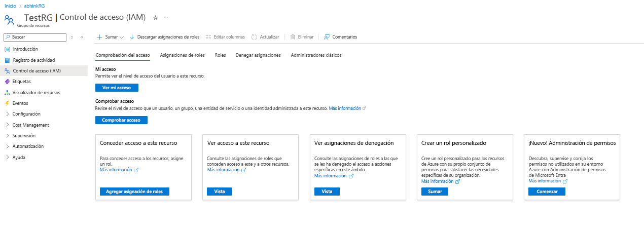The width and height of the screenshot is (644, 228).
Task: Click Sumar button in rol personalizado card
Action: [435, 192]
